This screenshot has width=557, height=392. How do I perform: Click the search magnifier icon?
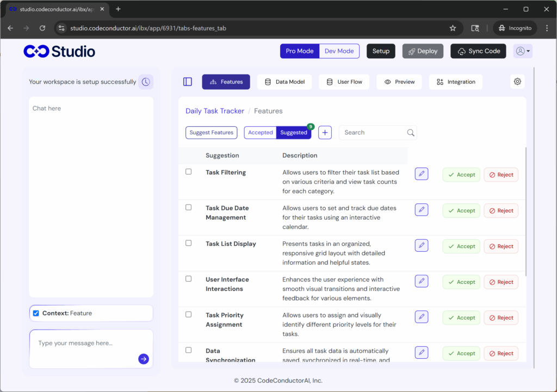tap(411, 133)
